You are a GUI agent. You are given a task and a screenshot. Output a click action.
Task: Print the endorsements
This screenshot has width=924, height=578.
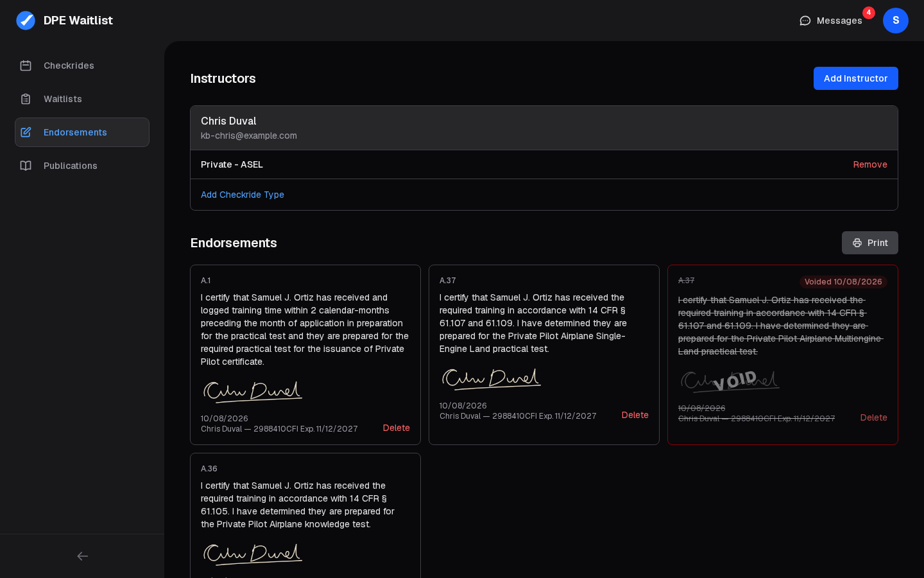[x=870, y=243]
